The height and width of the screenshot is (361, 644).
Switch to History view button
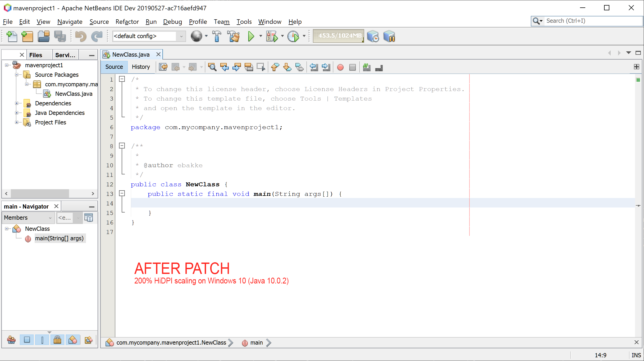coord(141,67)
